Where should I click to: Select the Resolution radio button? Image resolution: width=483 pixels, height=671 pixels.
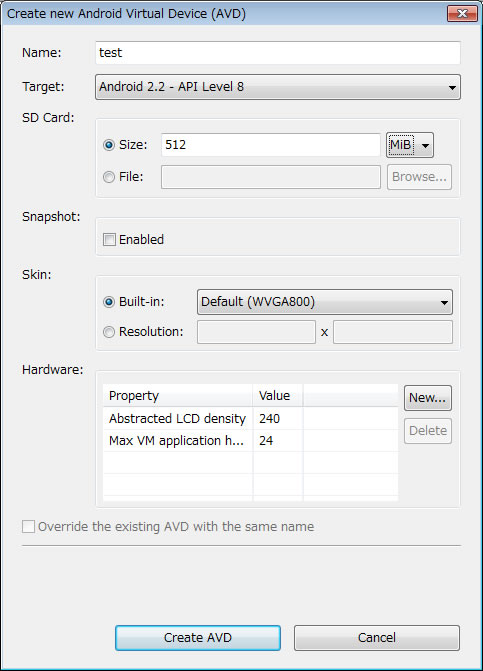109,332
